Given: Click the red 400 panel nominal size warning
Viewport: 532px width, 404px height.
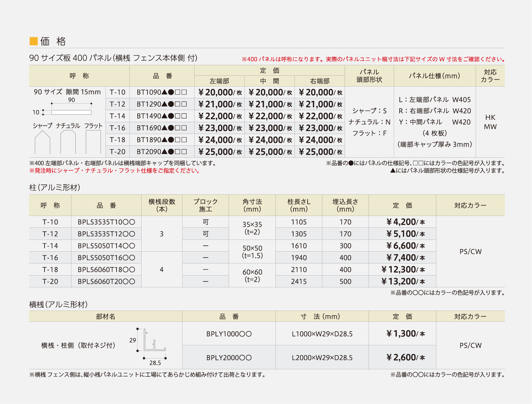Looking at the screenshot, I should tap(373, 59).
